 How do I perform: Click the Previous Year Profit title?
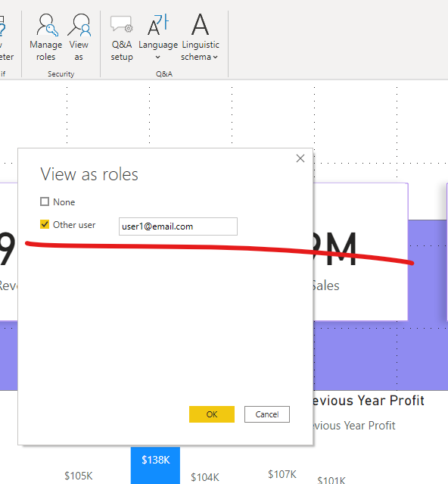click(x=369, y=401)
